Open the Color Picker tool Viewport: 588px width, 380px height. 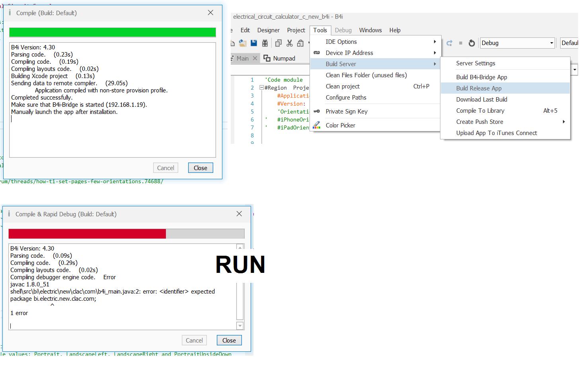click(x=375, y=125)
